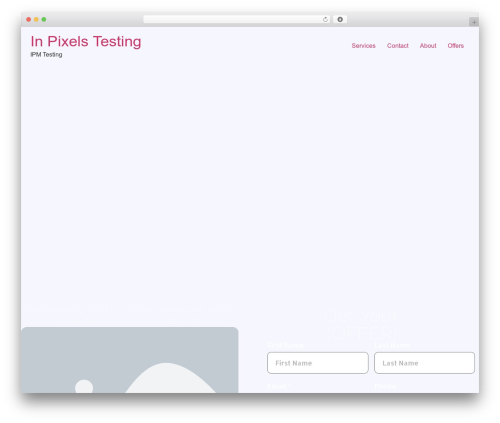Open the About menu link
The width and height of the screenshot is (500, 423).
[428, 46]
